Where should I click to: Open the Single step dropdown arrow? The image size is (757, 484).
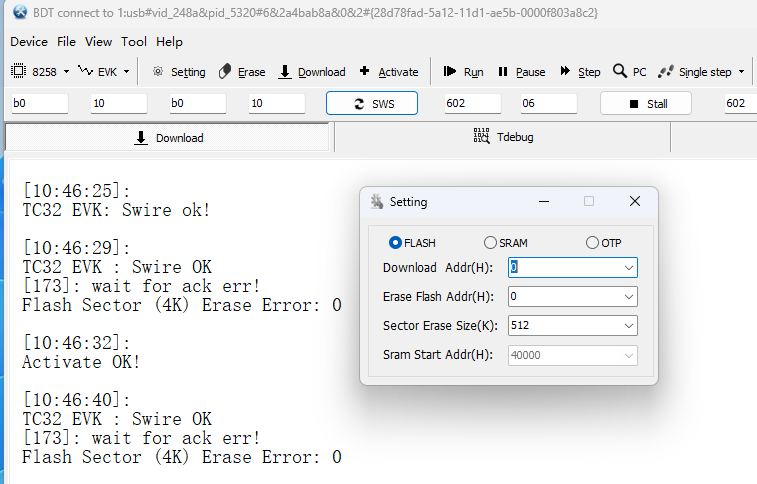[x=741, y=72]
